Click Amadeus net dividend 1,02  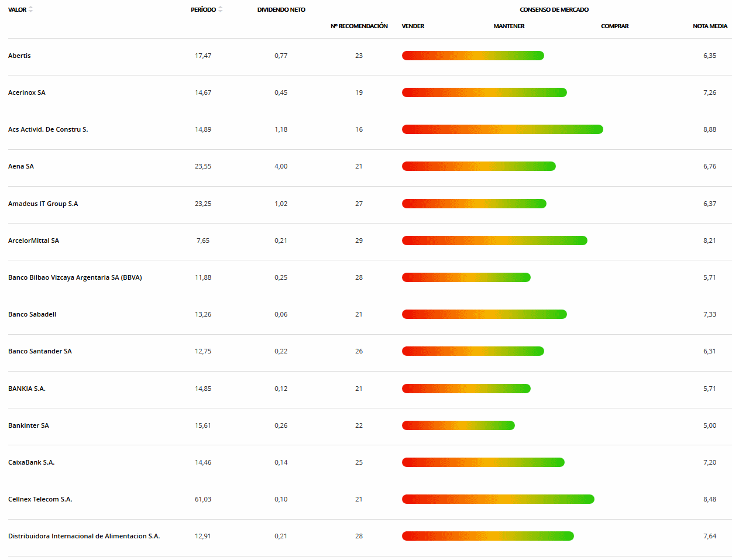281,204
